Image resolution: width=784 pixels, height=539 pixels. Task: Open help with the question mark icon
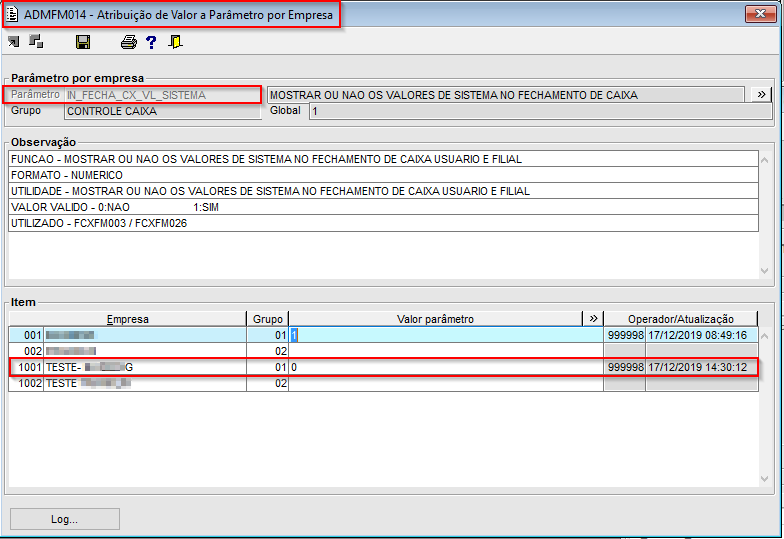click(151, 42)
